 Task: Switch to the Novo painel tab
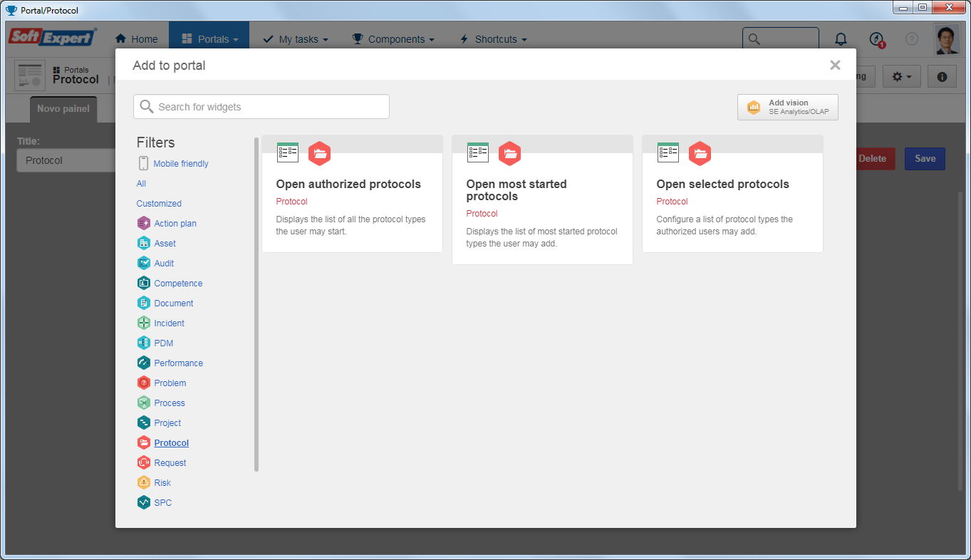(x=63, y=108)
